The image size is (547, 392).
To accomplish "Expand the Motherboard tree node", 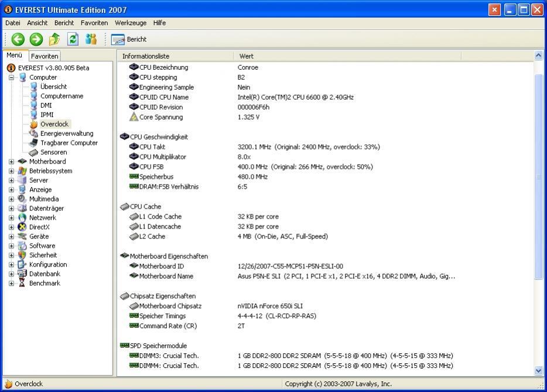I will [x=12, y=162].
